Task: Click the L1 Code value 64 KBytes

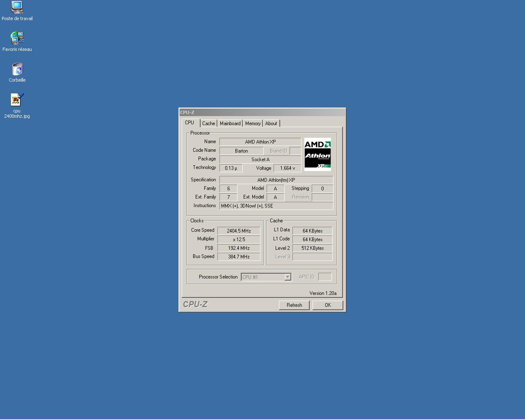Action: point(313,240)
